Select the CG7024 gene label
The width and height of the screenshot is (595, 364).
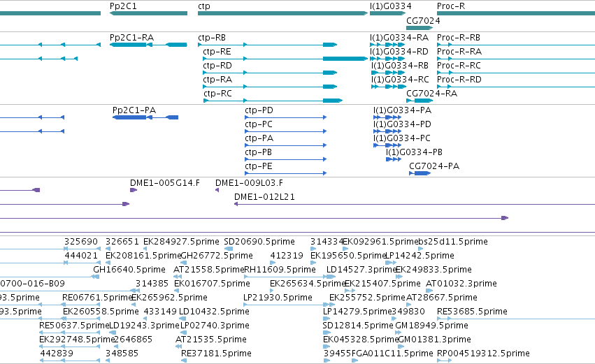coord(423,20)
